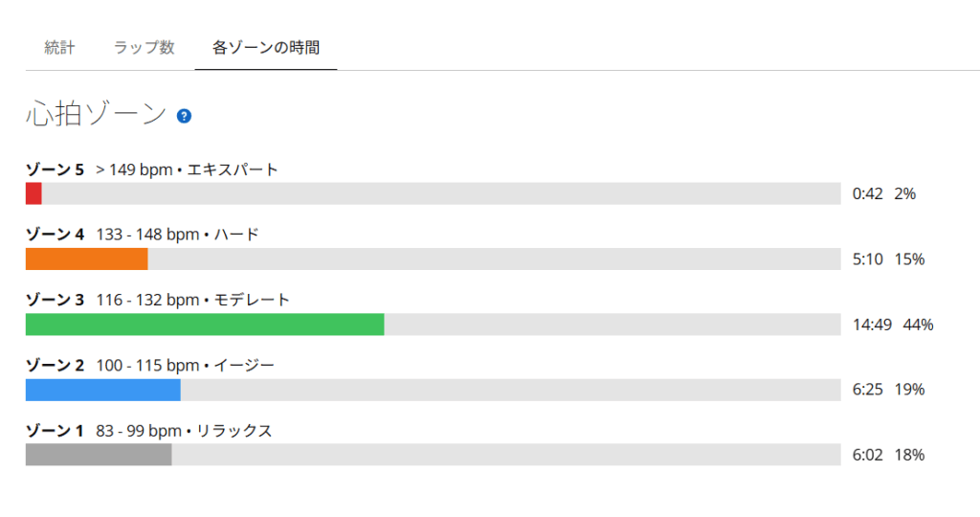The image size is (980, 517).
Task: Switch to the ラップ数 tab
Action: (144, 48)
